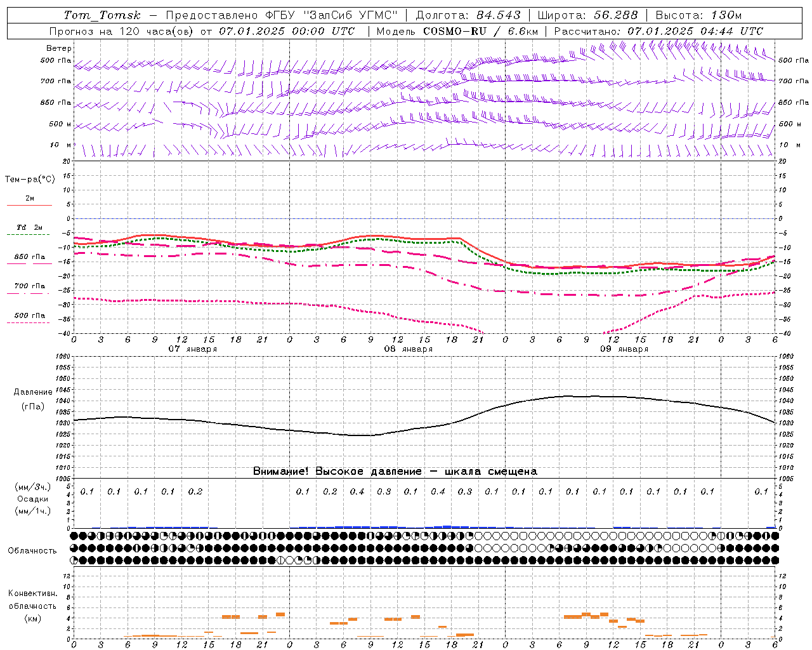This screenshot has width=812, height=650.
Task: Click the "Ветер" wind panel label
Action: (x=59, y=48)
